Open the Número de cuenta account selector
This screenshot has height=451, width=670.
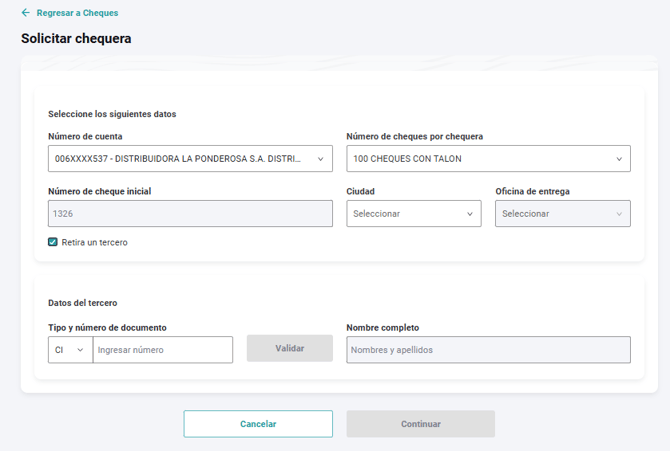(x=180, y=158)
